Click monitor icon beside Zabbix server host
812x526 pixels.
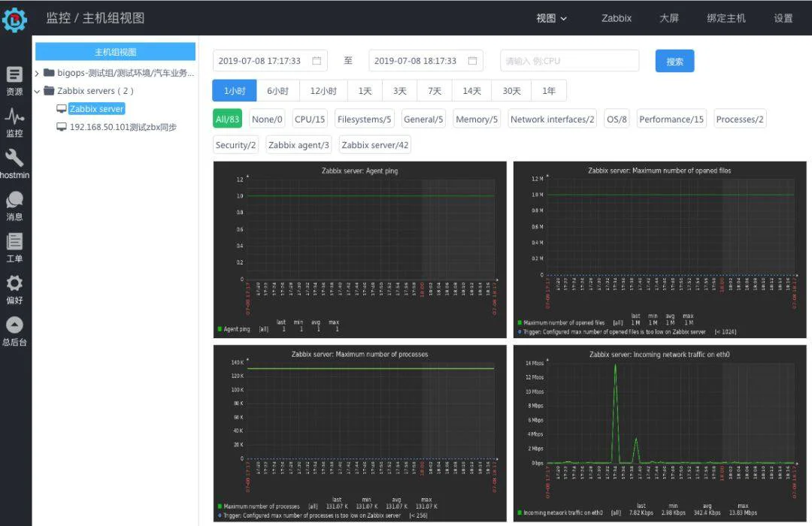(x=62, y=109)
